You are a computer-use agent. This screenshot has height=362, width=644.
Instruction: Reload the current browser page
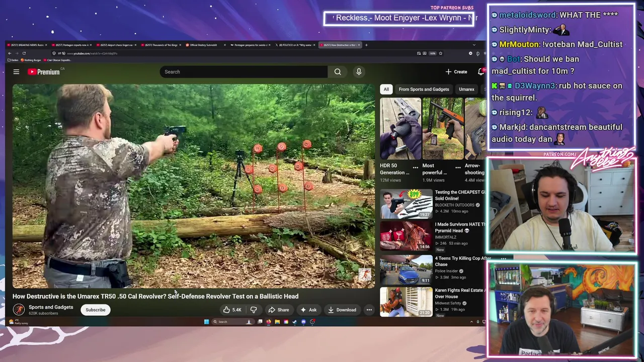click(24, 53)
